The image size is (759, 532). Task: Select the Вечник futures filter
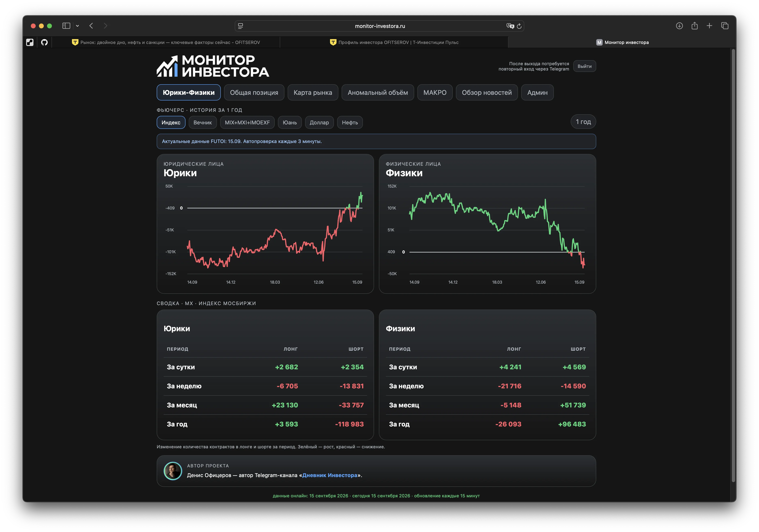203,123
